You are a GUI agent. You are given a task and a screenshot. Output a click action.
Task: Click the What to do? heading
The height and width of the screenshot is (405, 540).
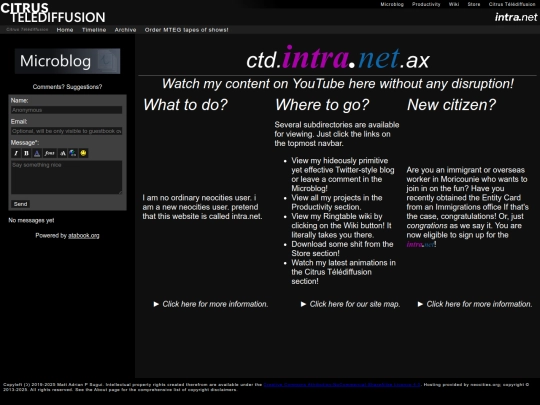185,105
